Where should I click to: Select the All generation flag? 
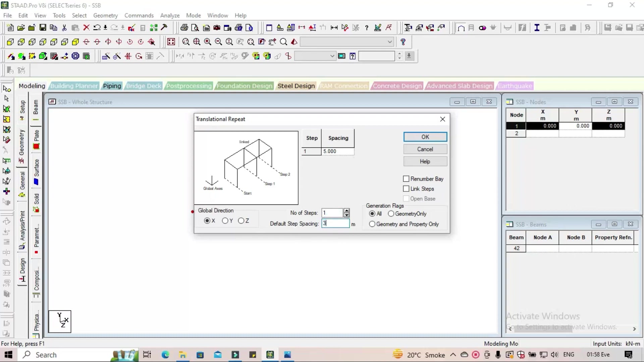[x=372, y=214]
